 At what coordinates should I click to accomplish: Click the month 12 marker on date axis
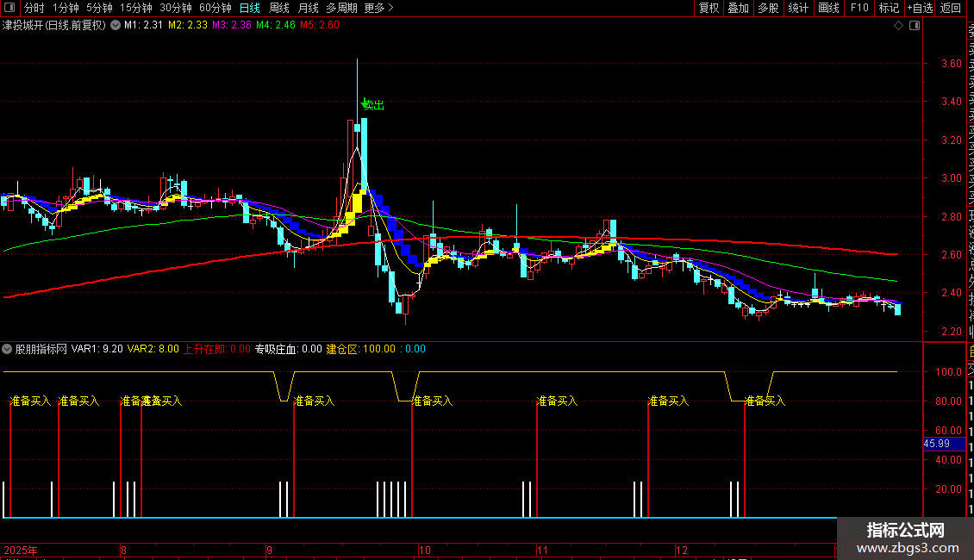tap(682, 550)
